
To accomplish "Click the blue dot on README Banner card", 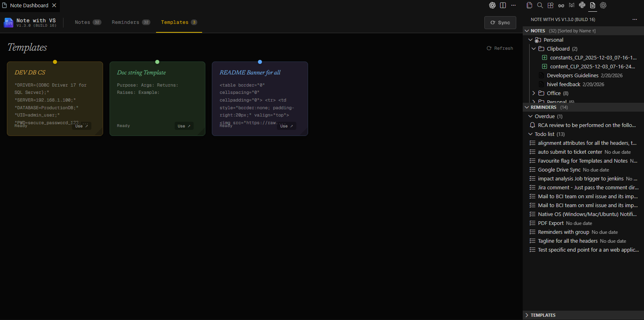I will pyautogui.click(x=260, y=62).
